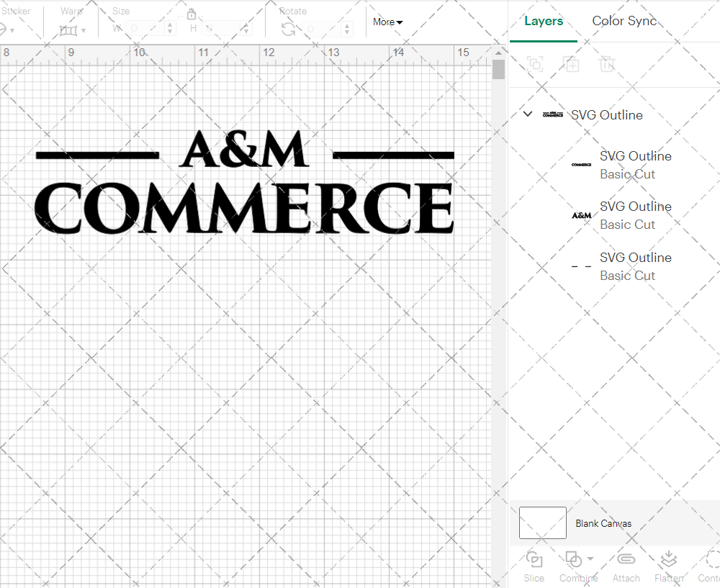Select the Blank Canvas layer
This screenshot has width=720, height=588.
point(603,523)
